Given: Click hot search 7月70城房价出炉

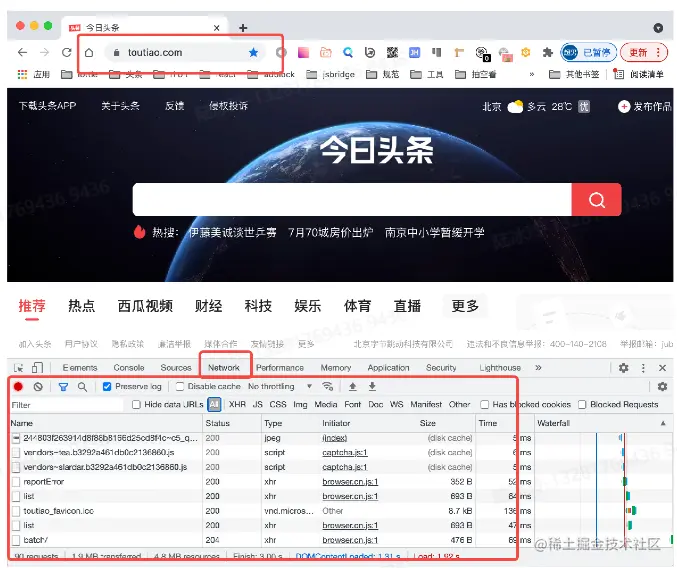Looking at the screenshot, I should 330,233.
